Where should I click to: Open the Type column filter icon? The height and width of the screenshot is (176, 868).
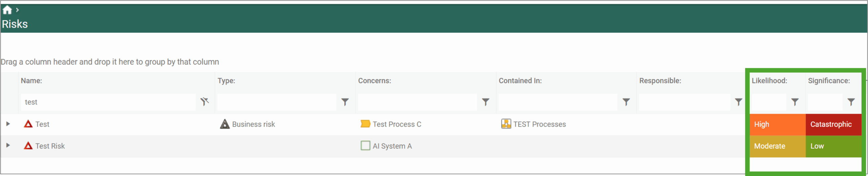[x=345, y=102]
